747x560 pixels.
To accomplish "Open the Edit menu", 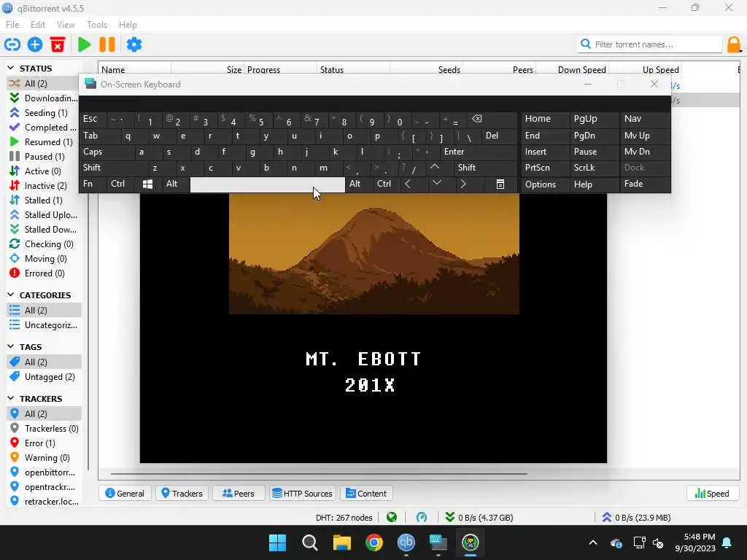I will (38, 25).
